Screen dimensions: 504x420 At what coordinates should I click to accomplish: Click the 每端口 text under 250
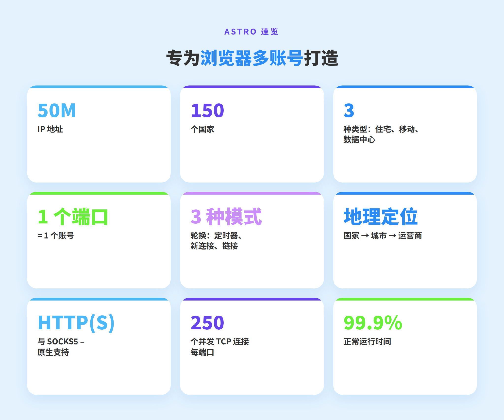[202, 352]
